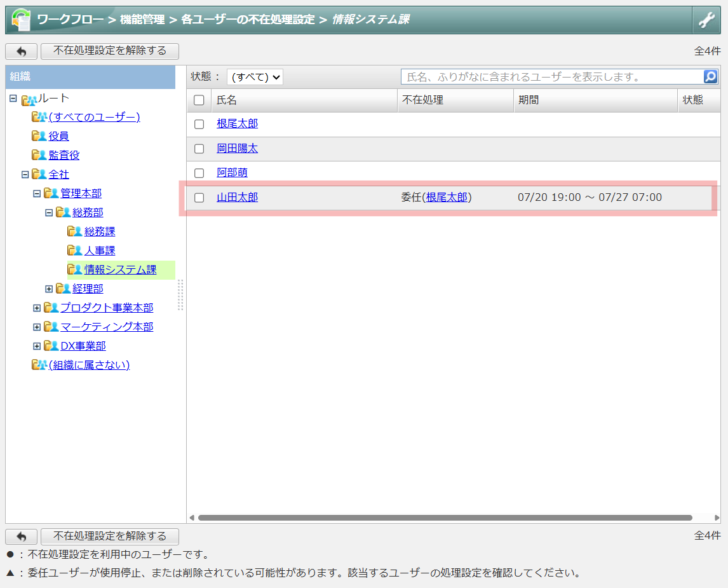Click the search magnifier icon
This screenshot has height=588, width=728.
click(x=710, y=77)
